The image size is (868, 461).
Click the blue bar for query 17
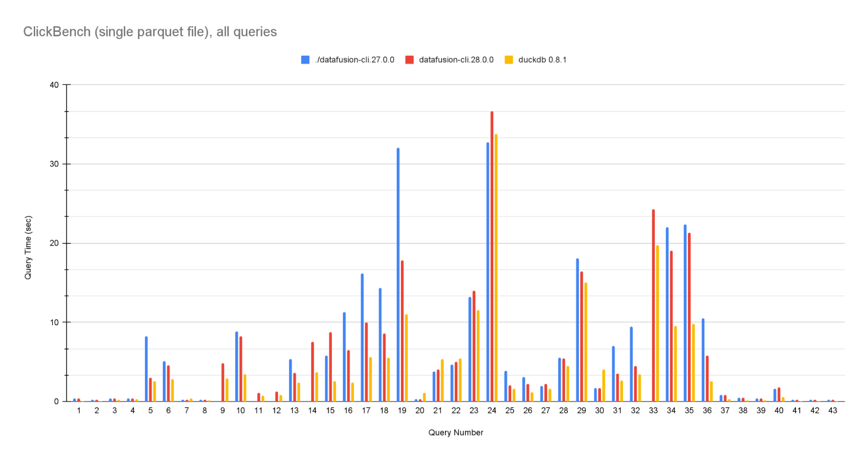(x=362, y=338)
